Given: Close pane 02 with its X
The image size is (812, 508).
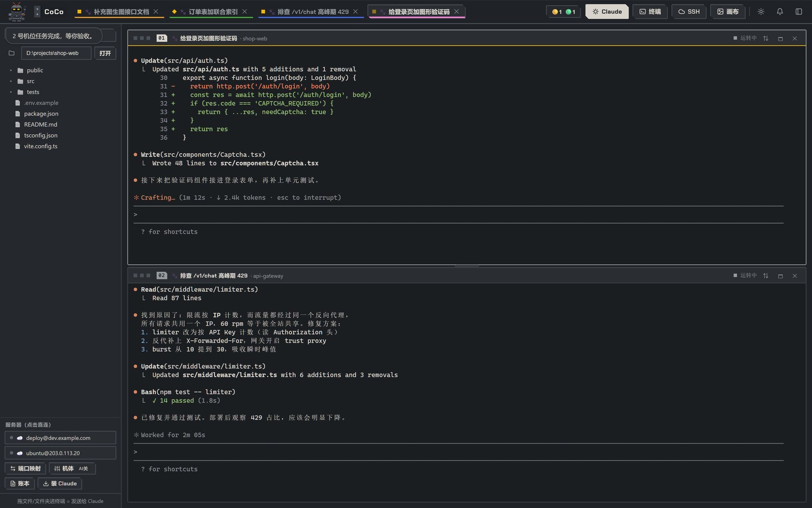Looking at the screenshot, I should (795, 276).
